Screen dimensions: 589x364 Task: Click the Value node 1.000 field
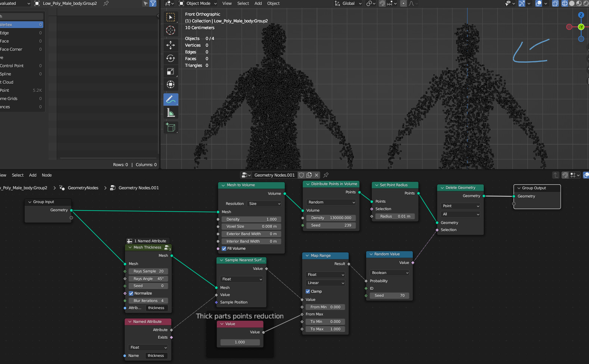[x=240, y=342]
